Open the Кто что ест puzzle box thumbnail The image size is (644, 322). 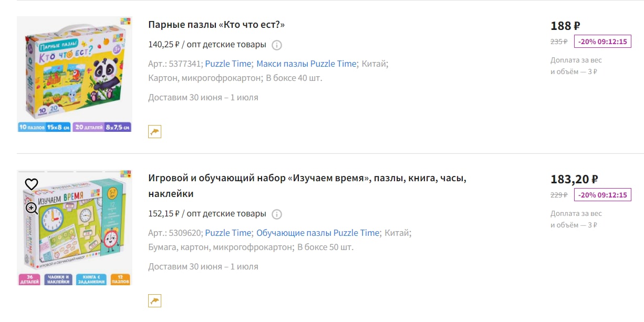pyautogui.click(x=74, y=74)
